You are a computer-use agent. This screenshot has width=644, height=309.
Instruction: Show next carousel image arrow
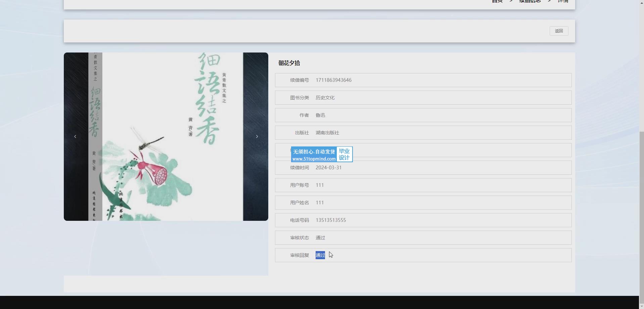click(257, 136)
